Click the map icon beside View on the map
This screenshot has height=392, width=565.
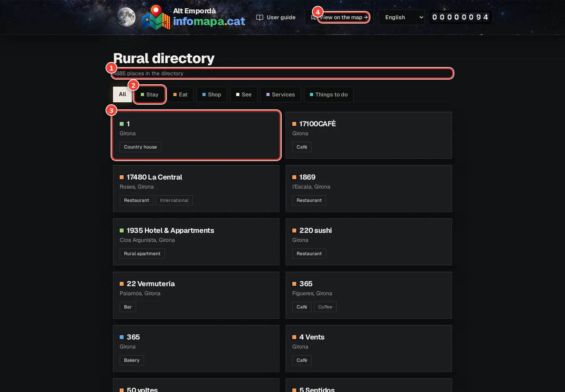point(314,17)
